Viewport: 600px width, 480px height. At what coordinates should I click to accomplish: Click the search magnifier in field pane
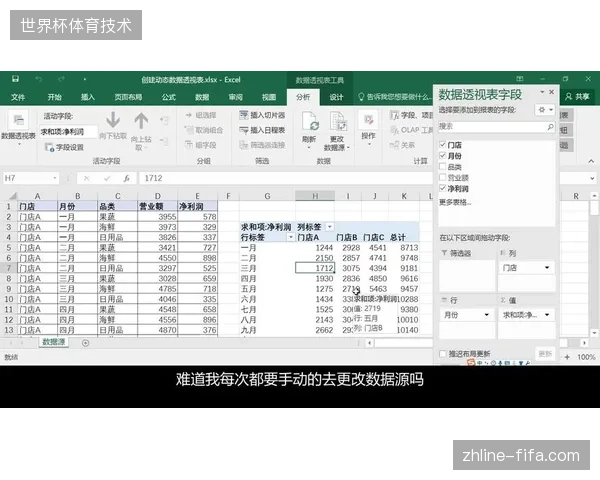click(x=550, y=126)
